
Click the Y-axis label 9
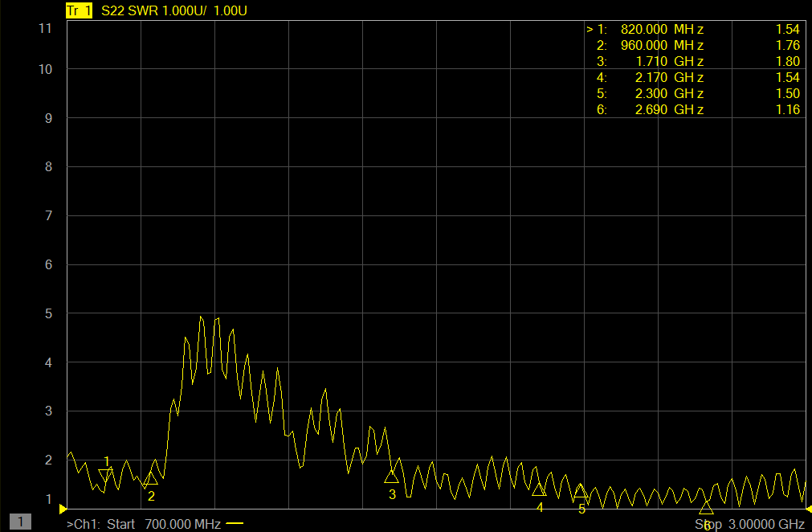pos(49,118)
